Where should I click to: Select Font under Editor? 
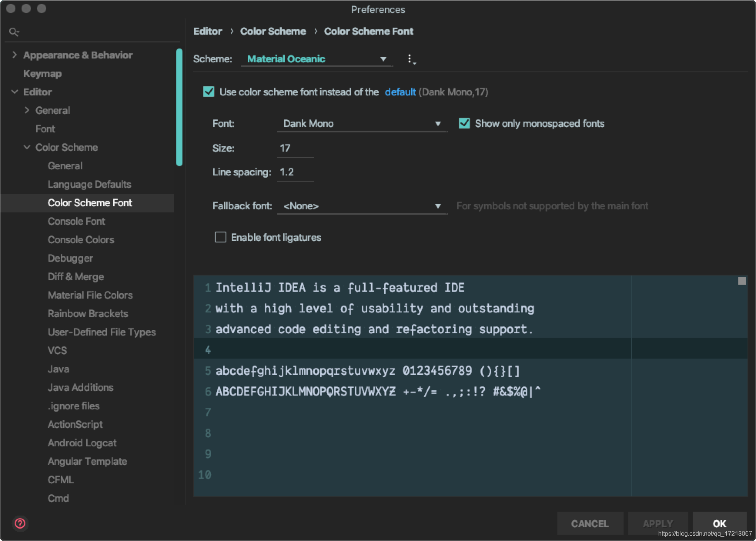click(x=45, y=129)
